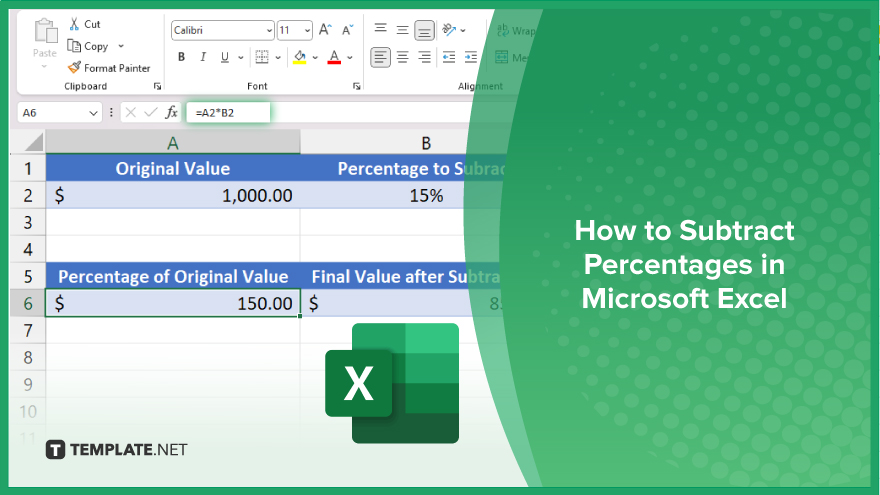
Task: Open the Clipboard dialog launcher
Action: click(x=157, y=86)
